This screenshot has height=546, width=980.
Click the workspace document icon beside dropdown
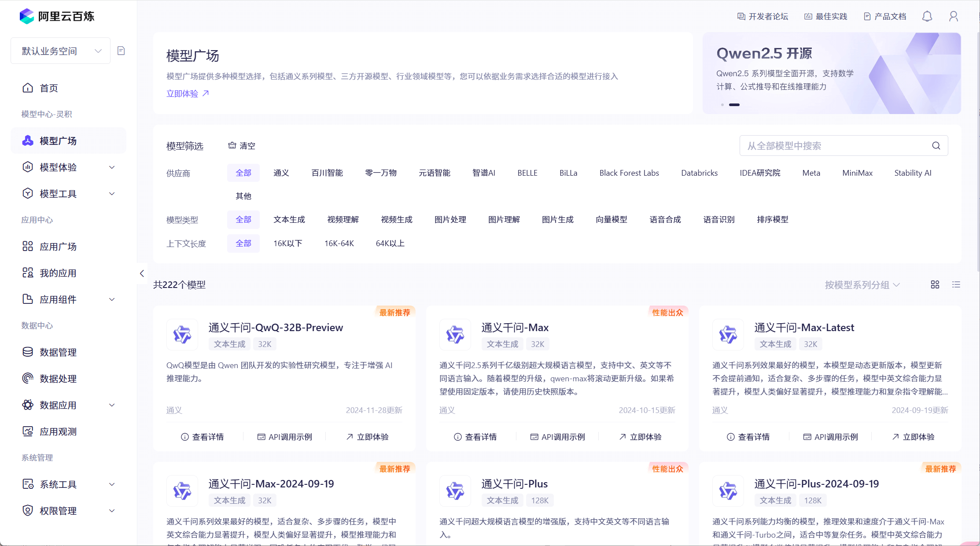tap(121, 51)
